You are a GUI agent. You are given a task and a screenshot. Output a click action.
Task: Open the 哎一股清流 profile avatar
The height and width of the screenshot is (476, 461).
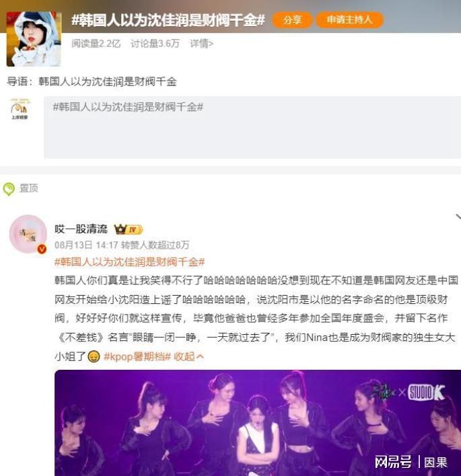pyautogui.click(x=28, y=234)
